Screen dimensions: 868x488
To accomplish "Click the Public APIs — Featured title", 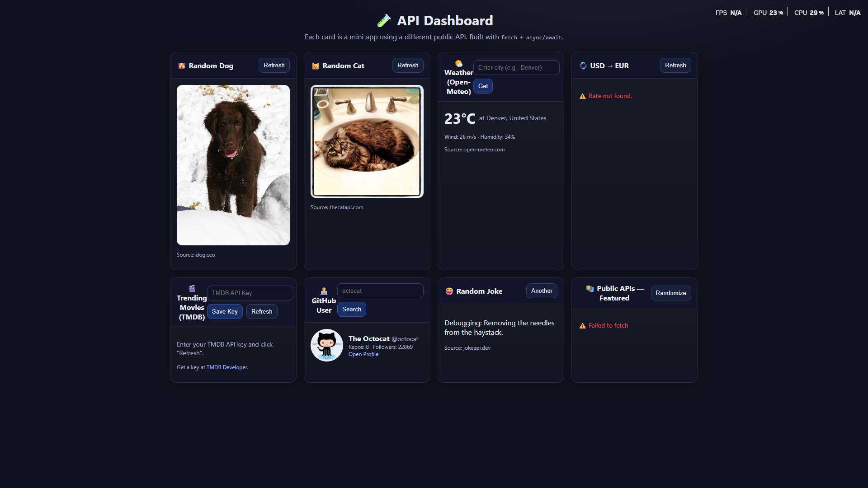I will coord(620,293).
